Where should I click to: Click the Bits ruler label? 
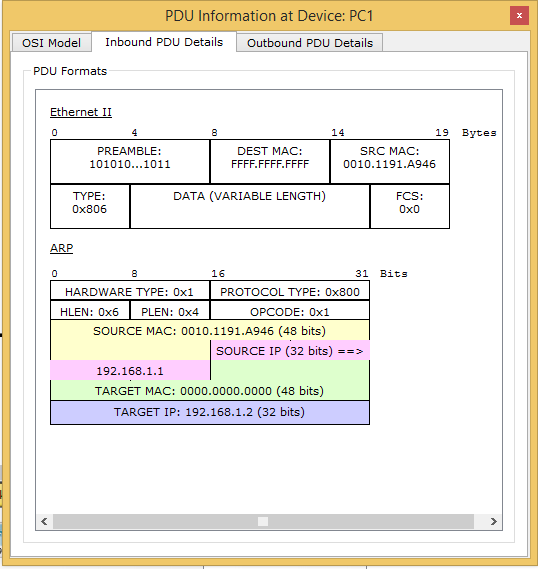point(394,273)
